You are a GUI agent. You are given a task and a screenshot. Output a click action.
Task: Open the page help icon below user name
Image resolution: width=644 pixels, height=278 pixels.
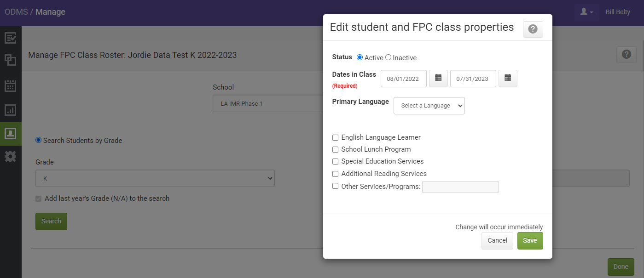coord(626,54)
